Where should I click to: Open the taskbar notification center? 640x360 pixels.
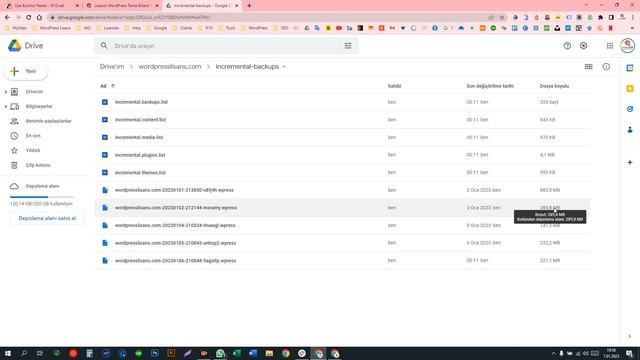[x=630, y=353]
